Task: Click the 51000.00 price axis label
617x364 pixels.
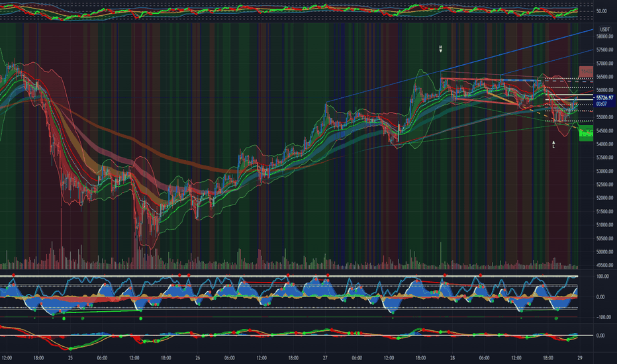Action: 604,225
